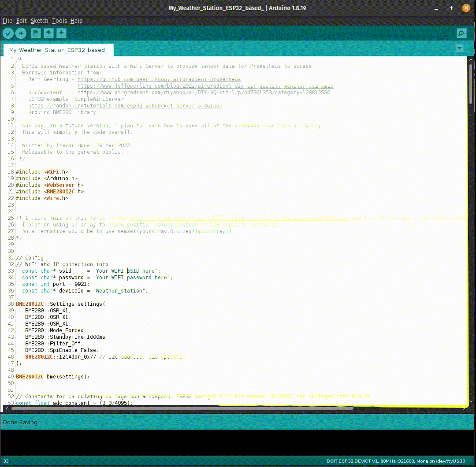This screenshot has width=476, height=467.
Task: Open the File menu
Action: click(7, 21)
